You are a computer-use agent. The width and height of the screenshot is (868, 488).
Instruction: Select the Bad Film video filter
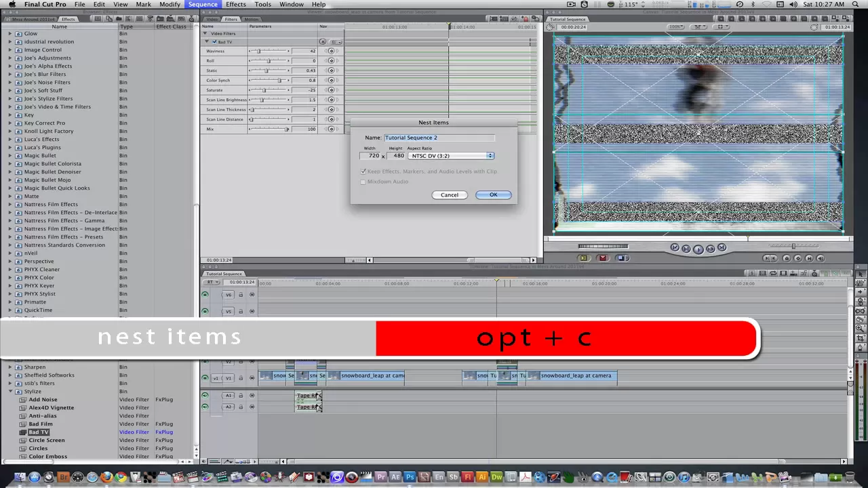pos(41,424)
